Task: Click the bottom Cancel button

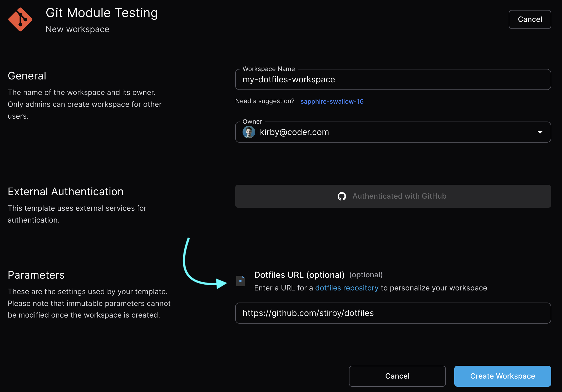Action: tap(397, 376)
